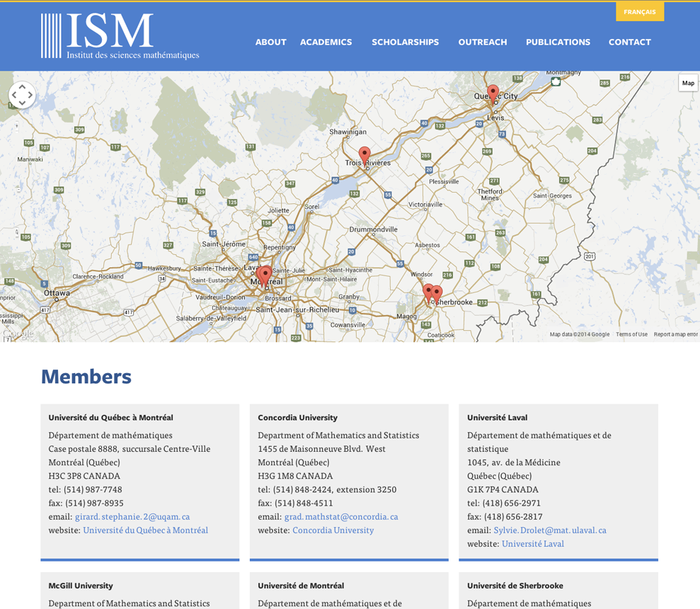This screenshot has height=609, width=700.
Task: Open the Publications menu
Action: pos(558,42)
